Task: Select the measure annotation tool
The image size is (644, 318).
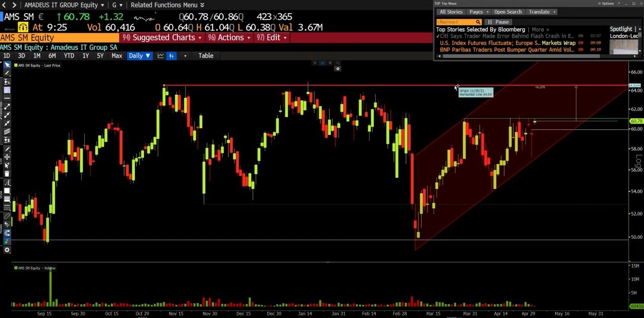Action: [7, 82]
